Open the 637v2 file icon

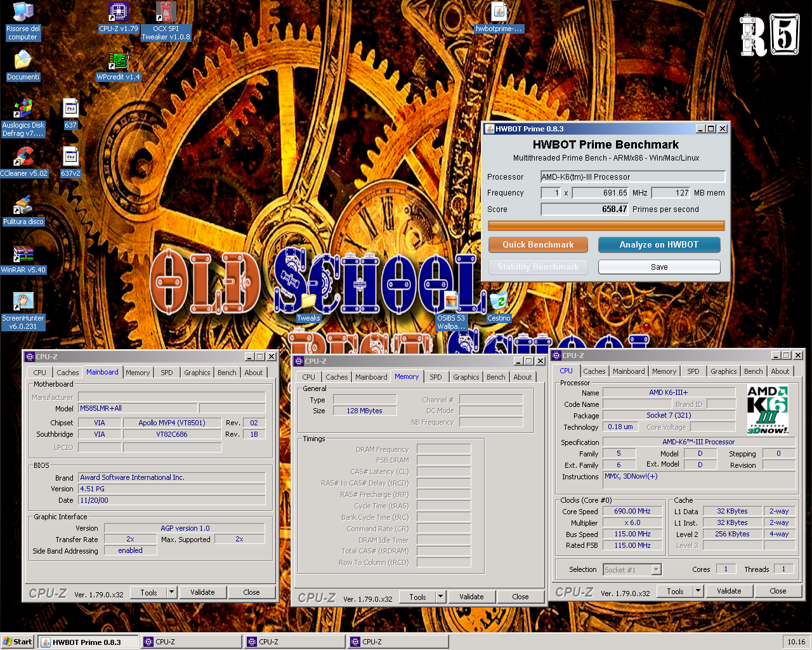tap(70, 162)
